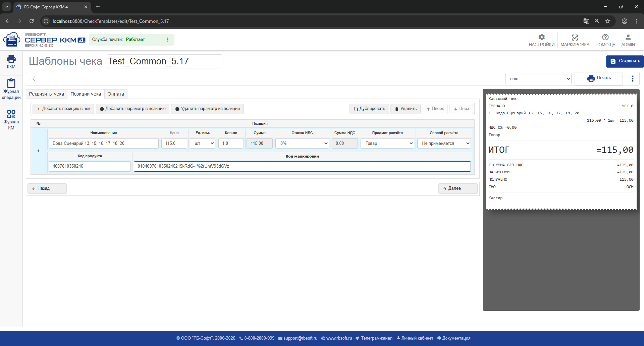
Task: Click Код продукта field 4607010350246
Action: coord(90,166)
